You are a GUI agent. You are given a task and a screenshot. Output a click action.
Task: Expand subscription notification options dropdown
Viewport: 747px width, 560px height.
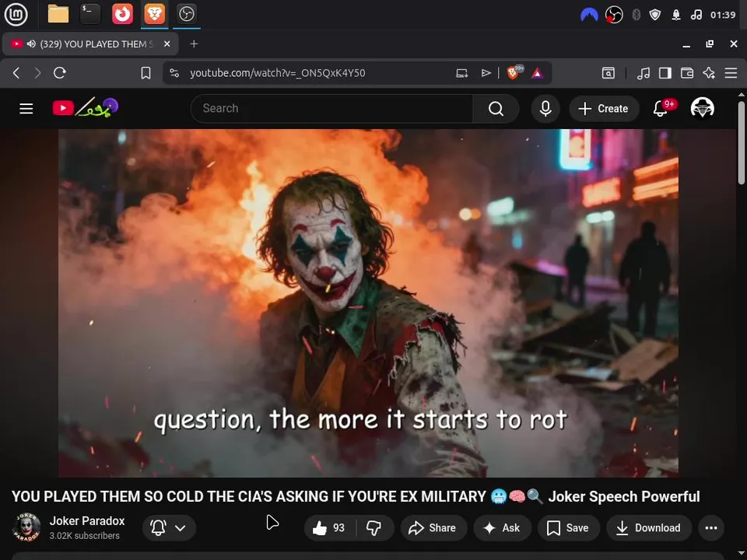coord(169,527)
